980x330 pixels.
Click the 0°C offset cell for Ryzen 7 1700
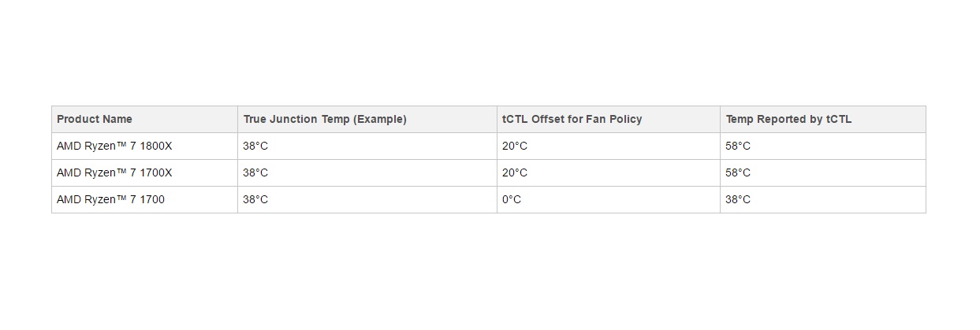click(x=609, y=200)
